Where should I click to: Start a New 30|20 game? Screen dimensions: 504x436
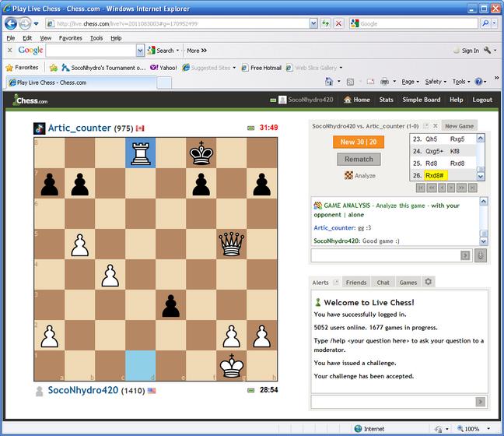click(x=359, y=142)
